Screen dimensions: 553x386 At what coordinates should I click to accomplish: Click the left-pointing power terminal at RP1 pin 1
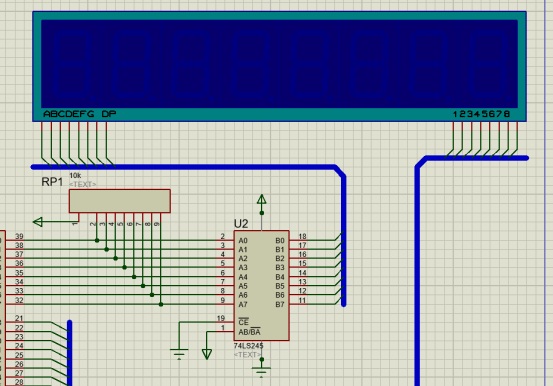pos(38,222)
